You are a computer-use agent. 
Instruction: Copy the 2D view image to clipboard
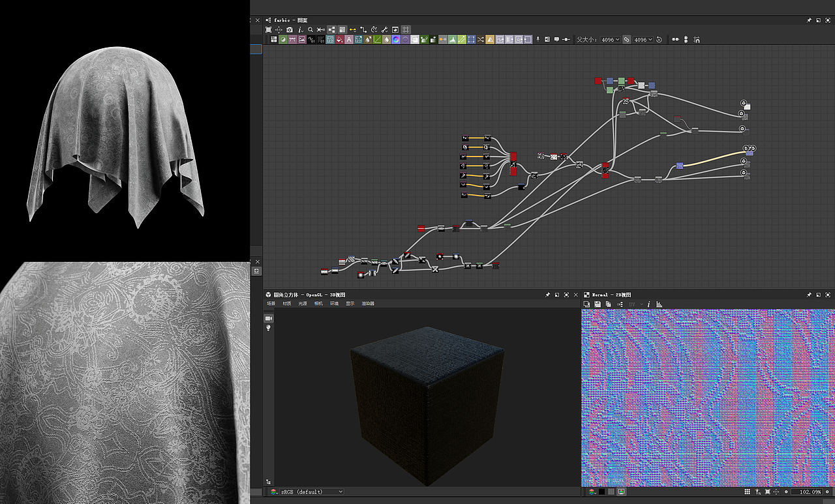point(608,304)
